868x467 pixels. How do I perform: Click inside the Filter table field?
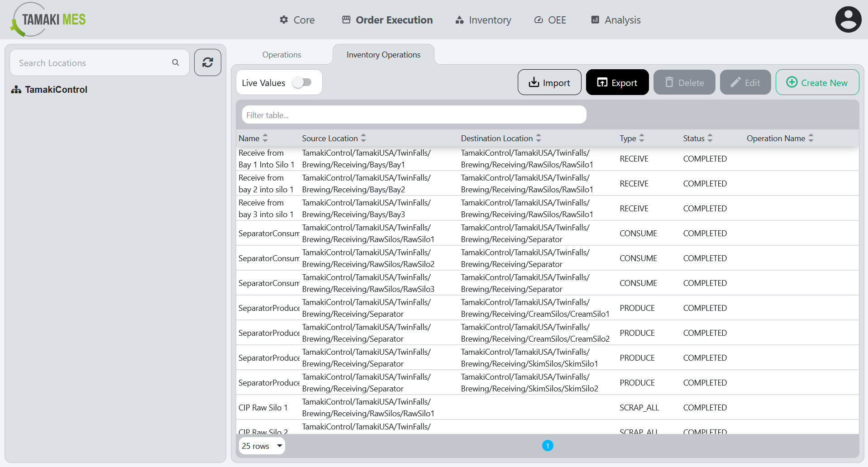[414, 114]
